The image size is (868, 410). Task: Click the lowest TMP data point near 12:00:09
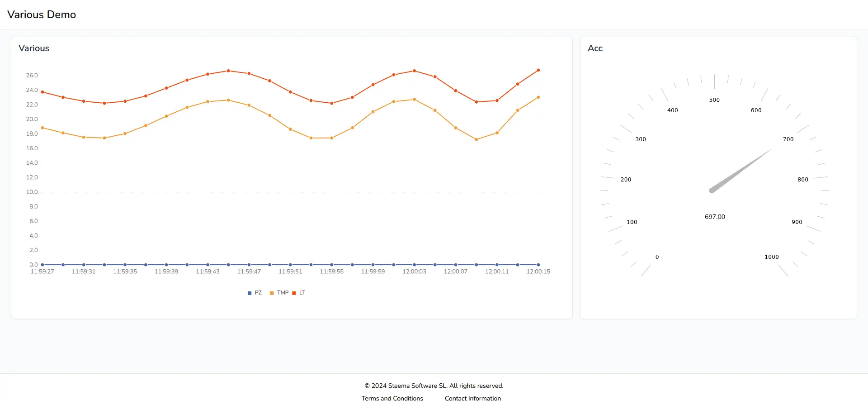(x=476, y=139)
